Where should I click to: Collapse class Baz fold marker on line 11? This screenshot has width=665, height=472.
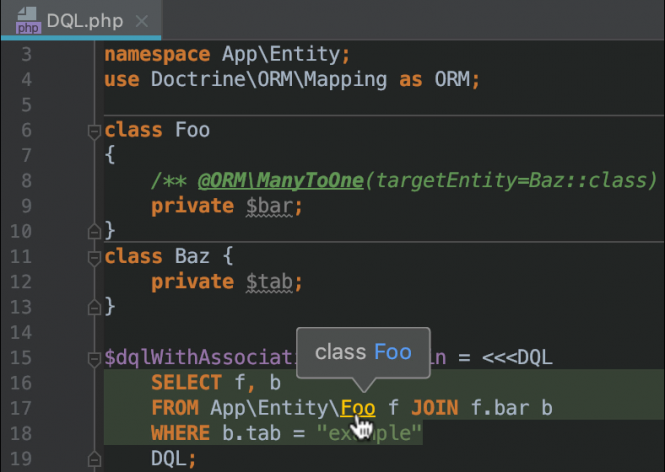click(x=94, y=257)
